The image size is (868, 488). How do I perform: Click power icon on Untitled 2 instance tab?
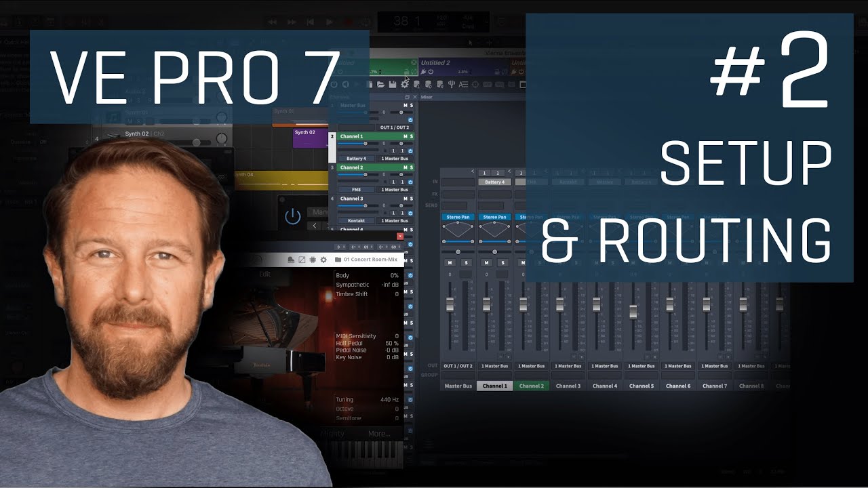(431, 71)
